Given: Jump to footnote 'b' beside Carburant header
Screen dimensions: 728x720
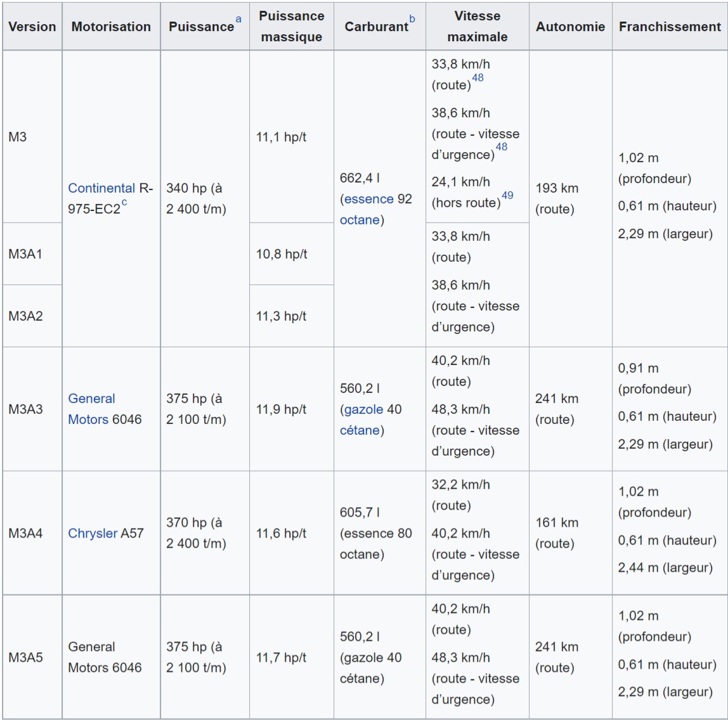Looking at the screenshot, I should pos(412,20).
